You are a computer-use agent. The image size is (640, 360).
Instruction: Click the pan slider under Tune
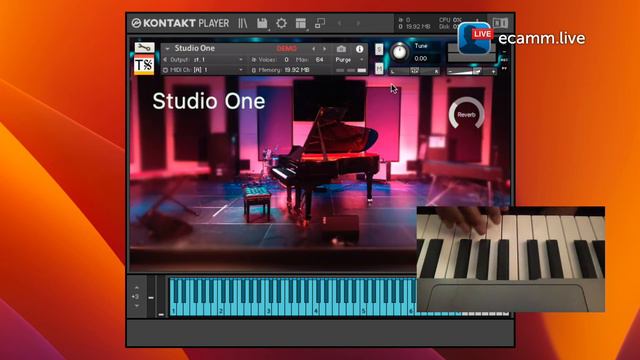point(414,71)
